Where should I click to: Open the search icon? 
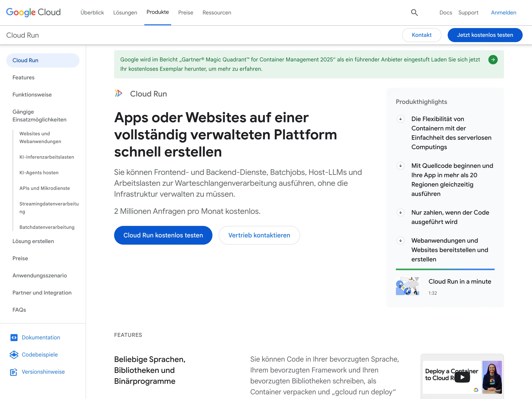pyautogui.click(x=414, y=12)
